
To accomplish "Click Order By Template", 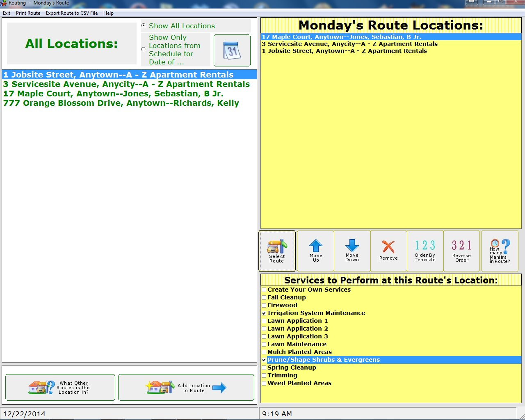I will pos(425,250).
